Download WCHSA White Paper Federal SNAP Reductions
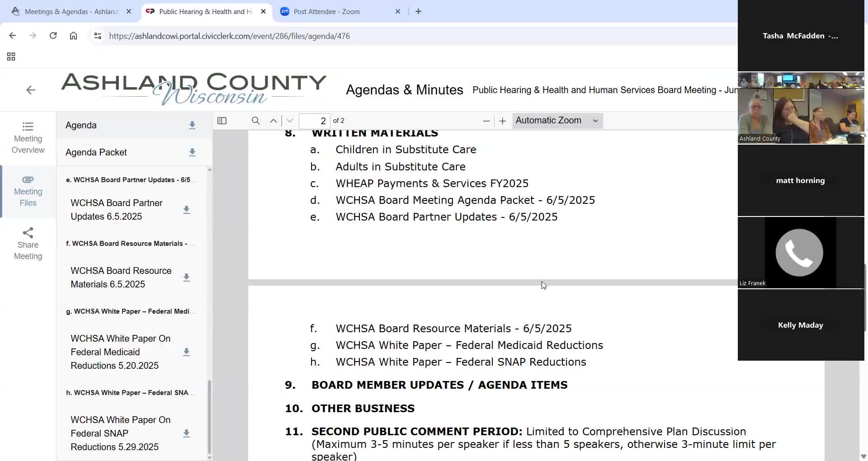The height and width of the screenshot is (461, 868). coord(186,433)
